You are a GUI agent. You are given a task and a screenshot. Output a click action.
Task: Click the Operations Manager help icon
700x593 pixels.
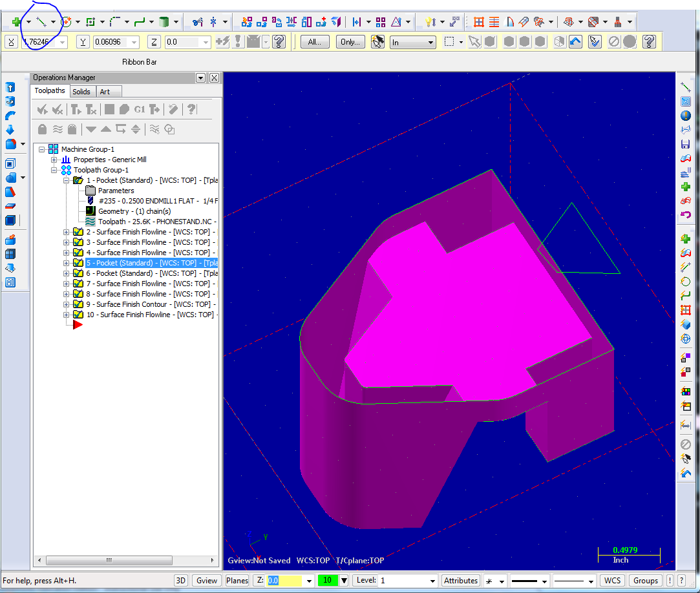[191, 109]
